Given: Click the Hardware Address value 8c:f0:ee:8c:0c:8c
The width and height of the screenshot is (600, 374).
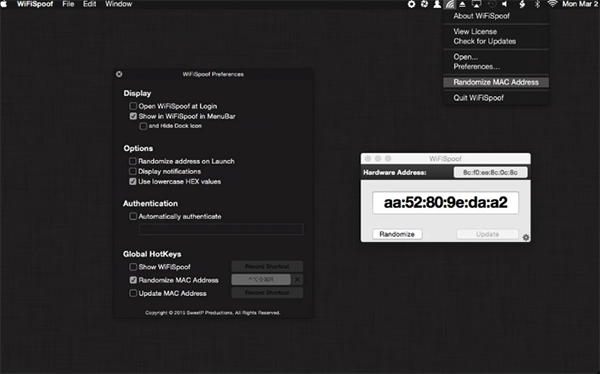Looking at the screenshot, I should coord(490,173).
